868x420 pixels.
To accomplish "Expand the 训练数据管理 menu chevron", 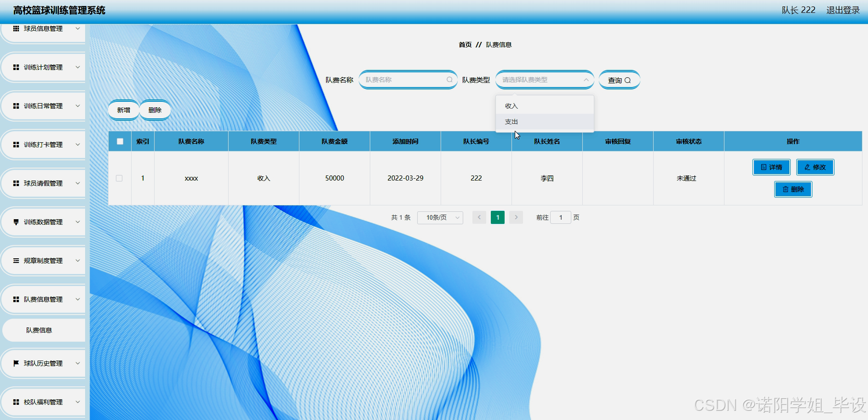I will tap(78, 222).
